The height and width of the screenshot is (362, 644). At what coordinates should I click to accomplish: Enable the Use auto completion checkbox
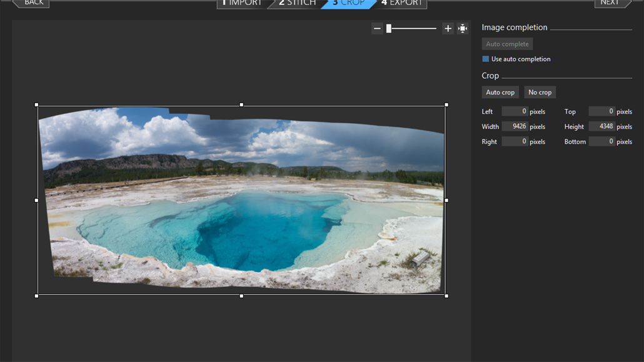tap(485, 58)
